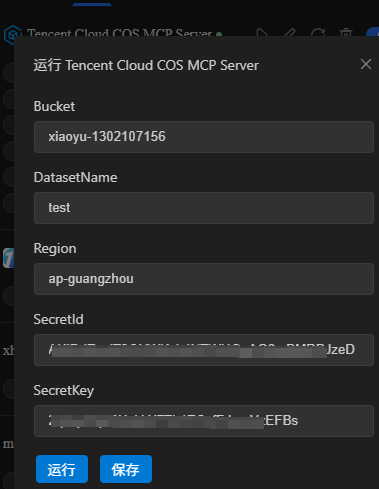Click the green status dot beside server name
379x489 pixels.
pos(219,34)
